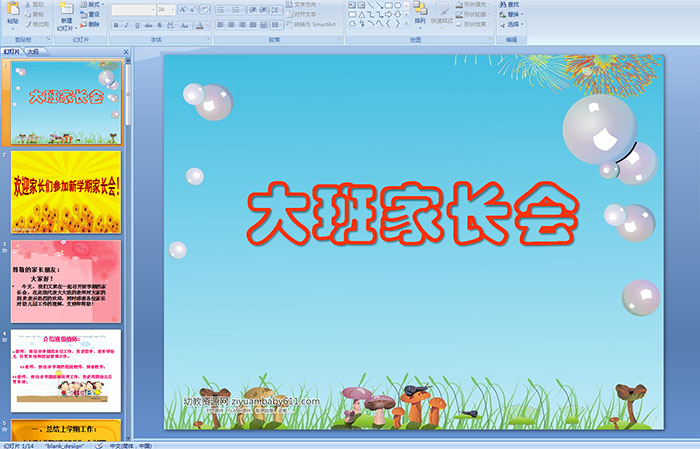Image resolution: width=700 pixels, height=449 pixels.
Task: Toggle Strikethrough (abc) formatting
Action: click(148, 25)
